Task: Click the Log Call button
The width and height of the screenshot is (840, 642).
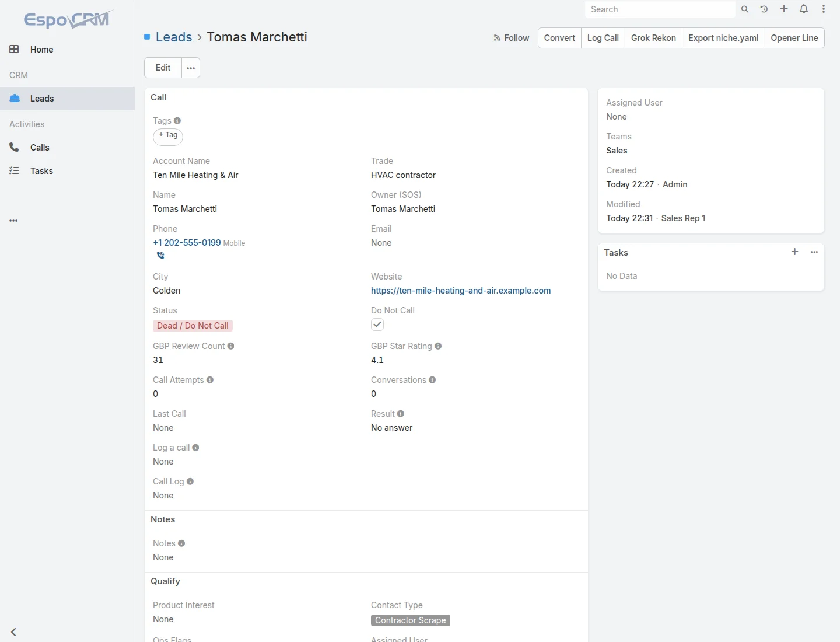Action: click(x=603, y=38)
